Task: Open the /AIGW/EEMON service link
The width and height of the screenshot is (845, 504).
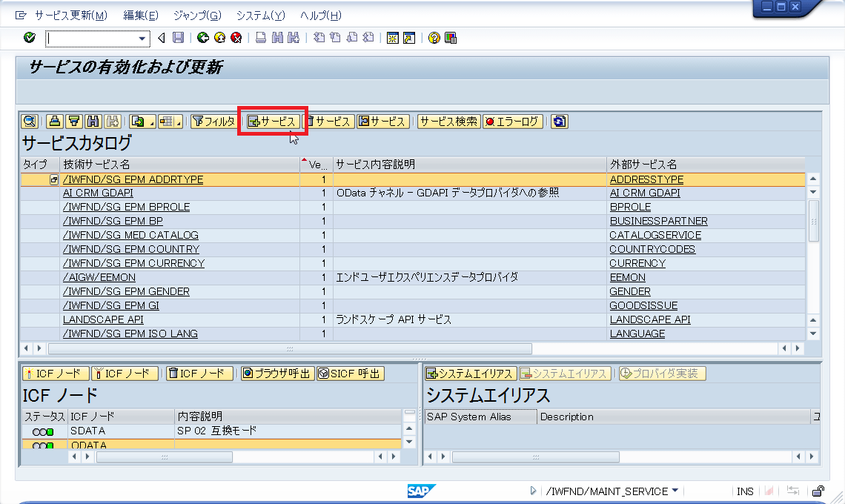Action: tap(99, 277)
